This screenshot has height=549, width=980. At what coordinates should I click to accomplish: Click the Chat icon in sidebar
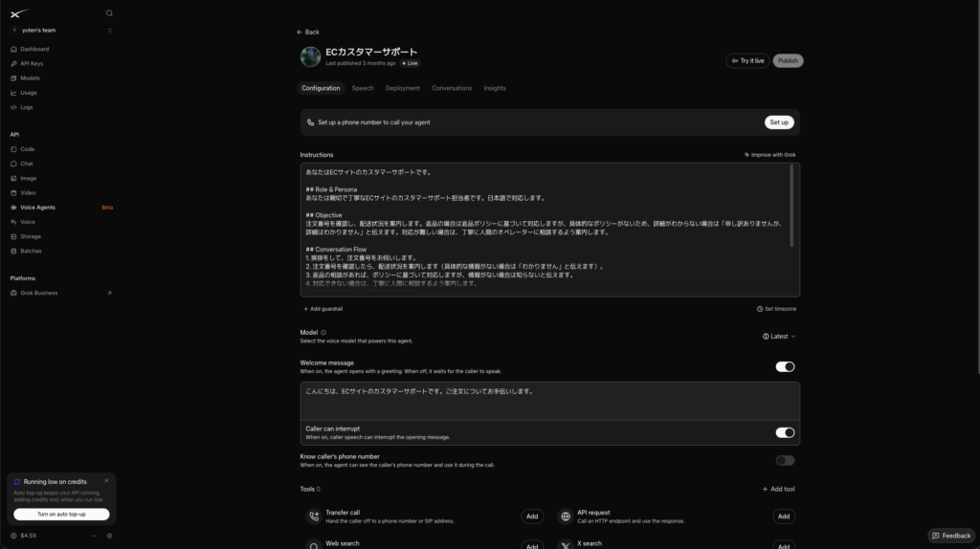coord(13,164)
